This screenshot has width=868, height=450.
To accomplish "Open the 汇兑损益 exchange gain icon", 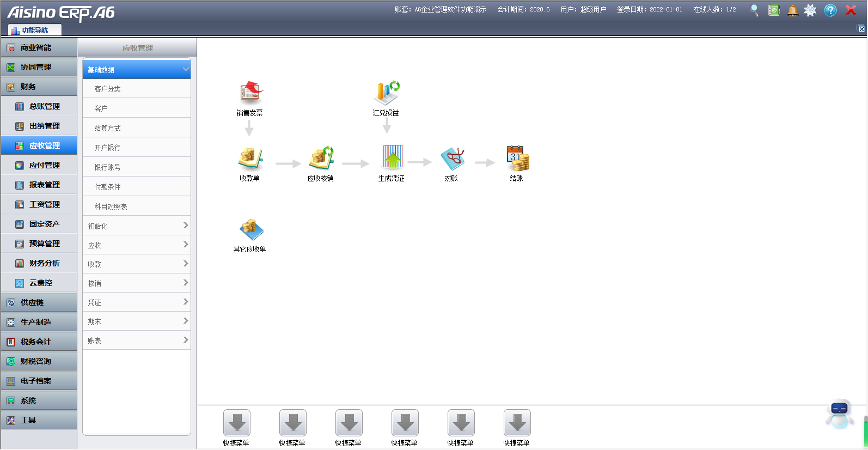I will (x=386, y=93).
